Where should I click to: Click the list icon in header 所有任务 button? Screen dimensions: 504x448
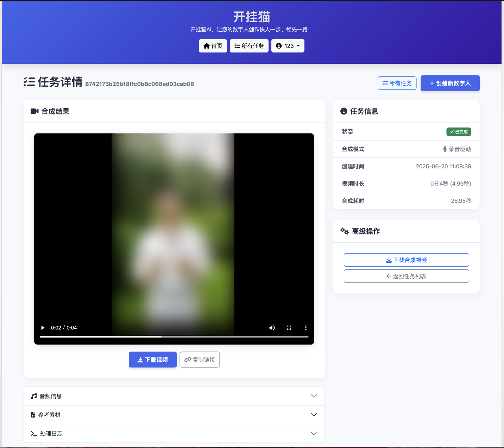point(237,46)
